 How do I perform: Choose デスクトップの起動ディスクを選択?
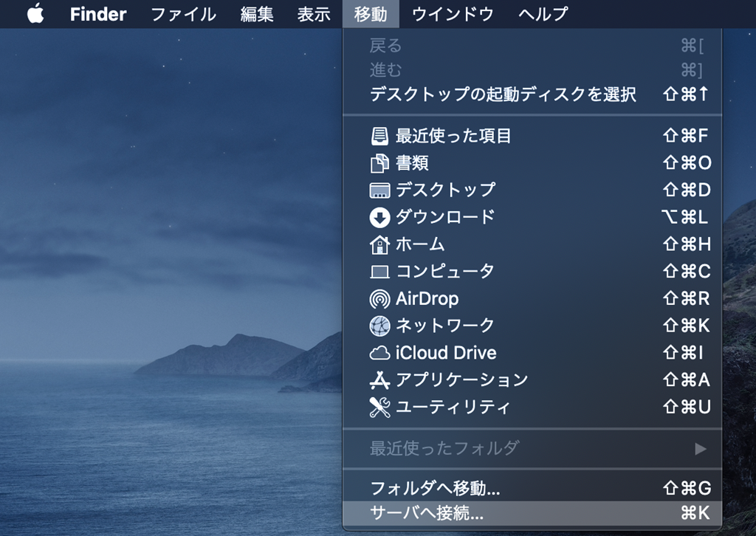[532, 94]
